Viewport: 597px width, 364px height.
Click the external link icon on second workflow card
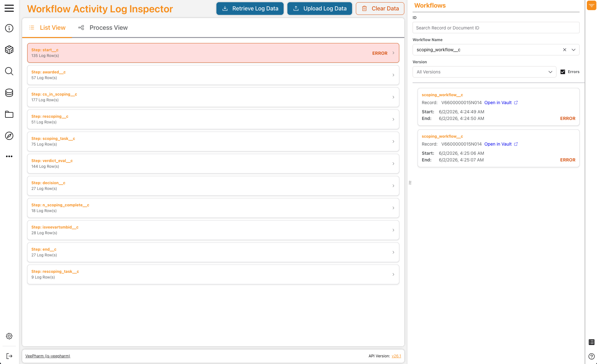(516, 144)
